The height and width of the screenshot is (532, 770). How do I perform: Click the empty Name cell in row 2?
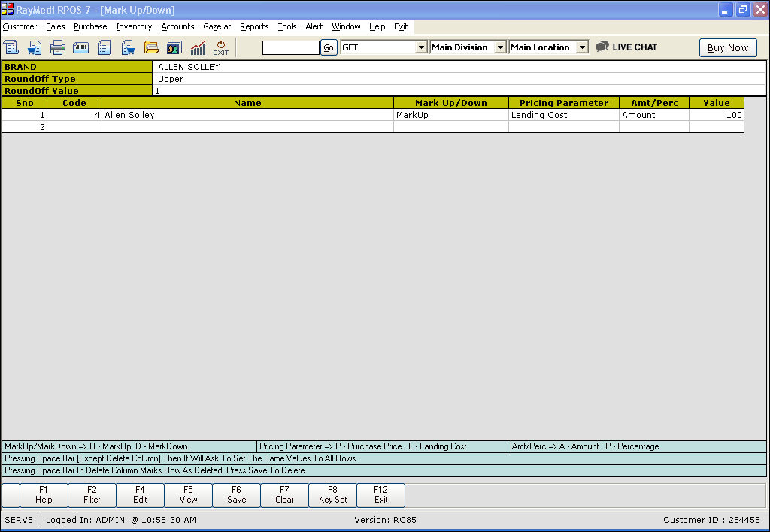coord(247,127)
